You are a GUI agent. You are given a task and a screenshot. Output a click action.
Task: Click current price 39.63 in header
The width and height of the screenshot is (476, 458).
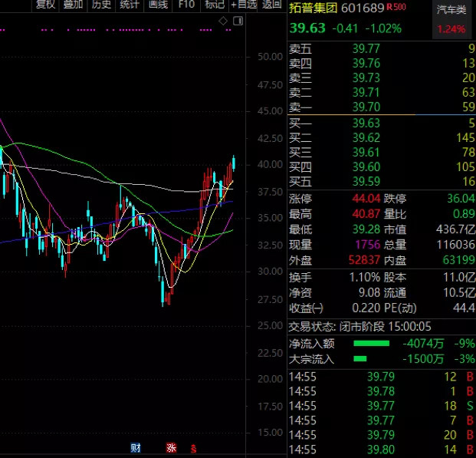pyautogui.click(x=307, y=28)
